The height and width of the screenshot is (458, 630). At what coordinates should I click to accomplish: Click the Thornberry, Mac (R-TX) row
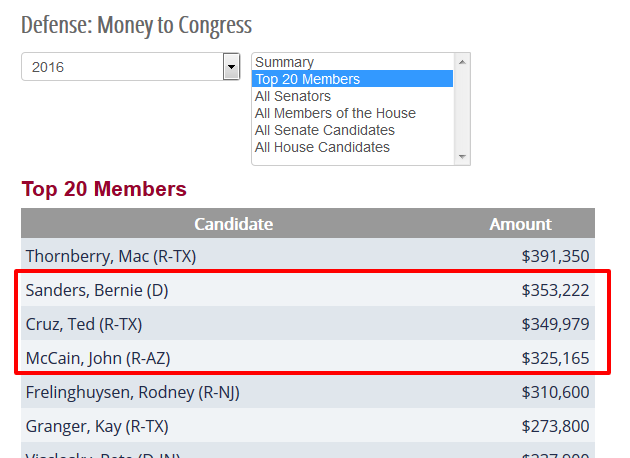[111, 256]
